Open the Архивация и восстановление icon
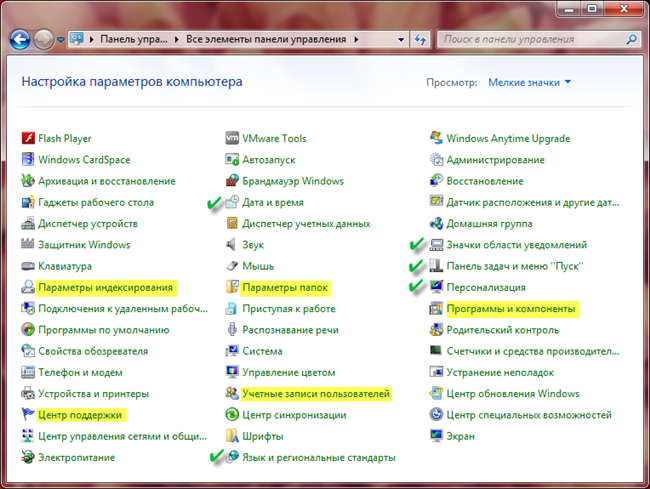 (28, 181)
